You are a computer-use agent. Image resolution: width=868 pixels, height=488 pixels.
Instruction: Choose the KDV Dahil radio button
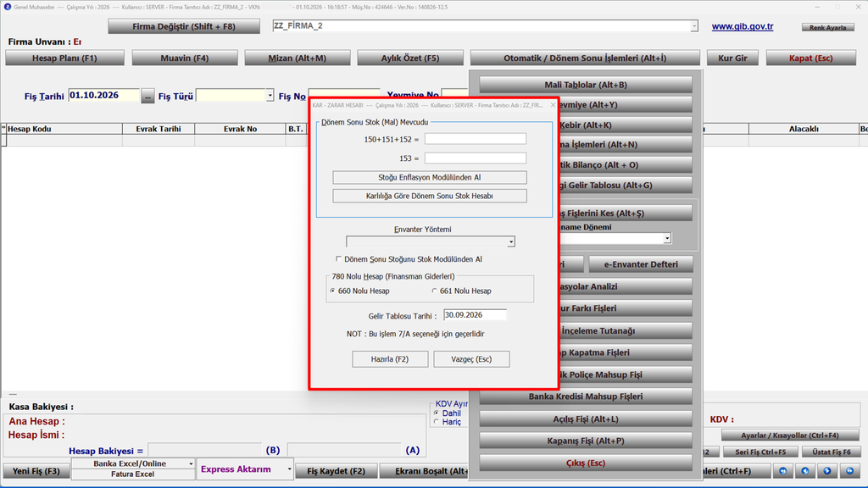click(x=437, y=413)
